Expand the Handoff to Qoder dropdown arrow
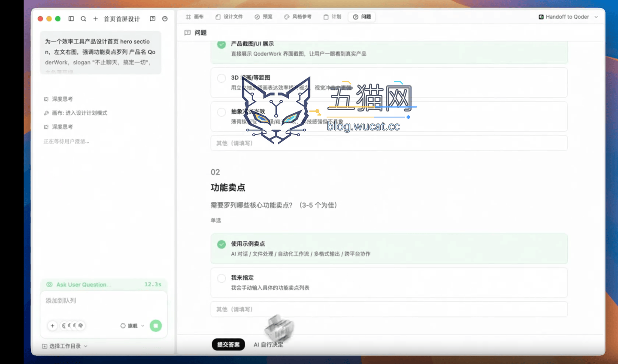This screenshot has height=364, width=618. coord(596,17)
